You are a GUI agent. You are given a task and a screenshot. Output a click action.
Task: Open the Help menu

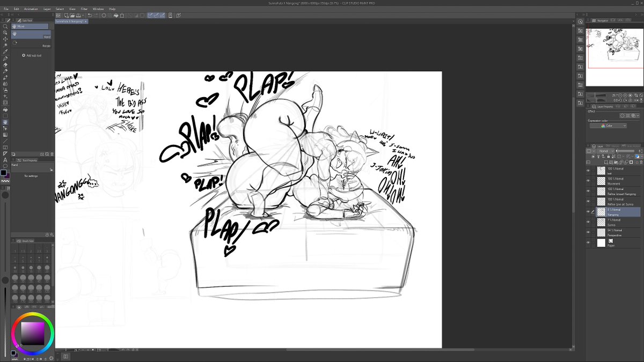112,9
